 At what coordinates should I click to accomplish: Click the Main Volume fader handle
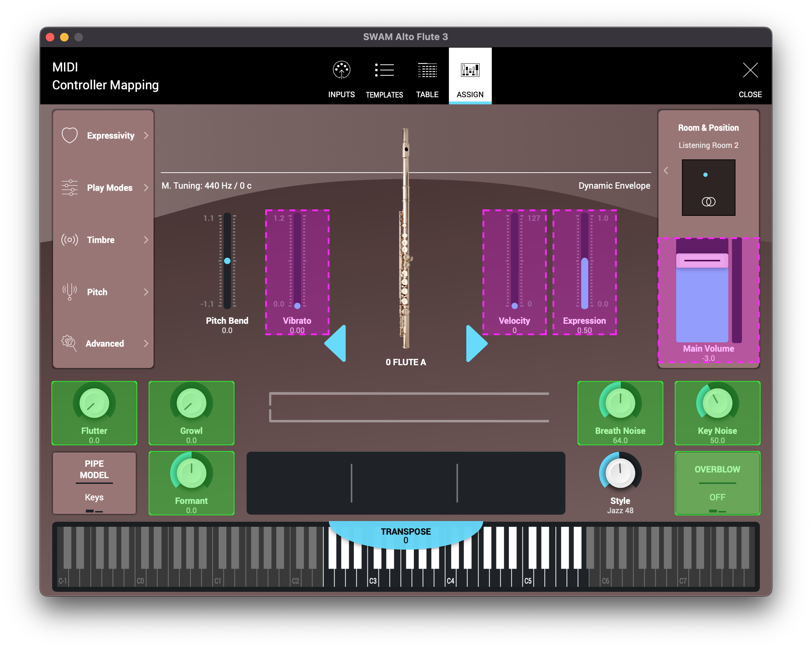(702, 261)
